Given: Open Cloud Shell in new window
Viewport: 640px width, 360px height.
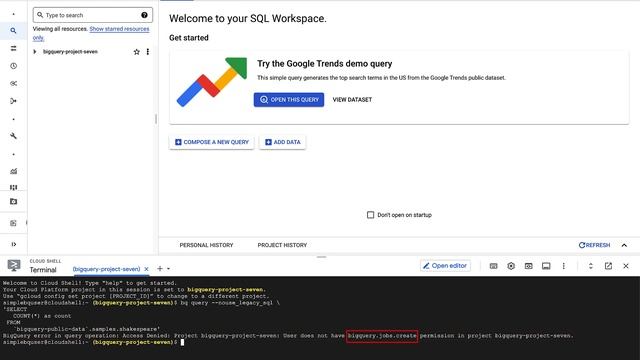Looking at the screenshot, I should point(608,266).
